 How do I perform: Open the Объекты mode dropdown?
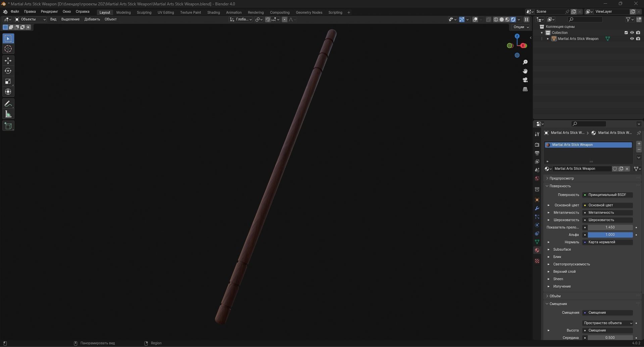point(30,19)
